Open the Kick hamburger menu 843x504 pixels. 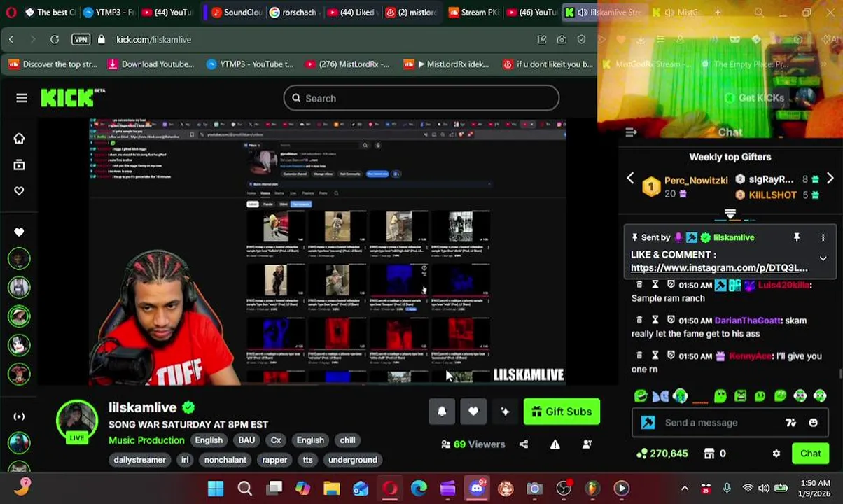tap(22, 98)
